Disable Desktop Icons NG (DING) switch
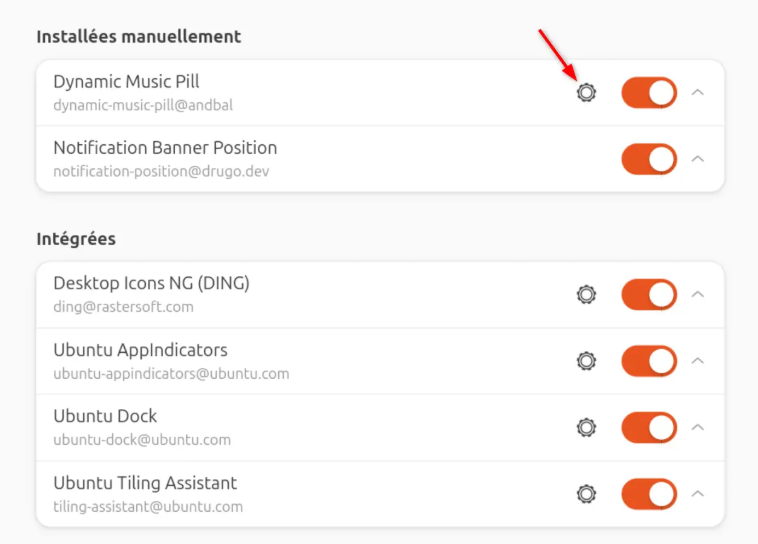The width and height of the screenshot is (758, 544). pyautogui.click(x=649, y=295)
